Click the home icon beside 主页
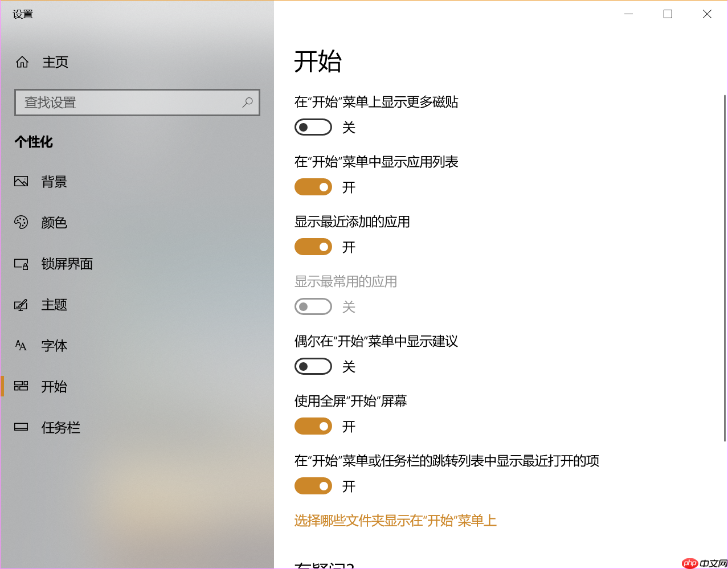The image size is (728, 569). [22, 62]
